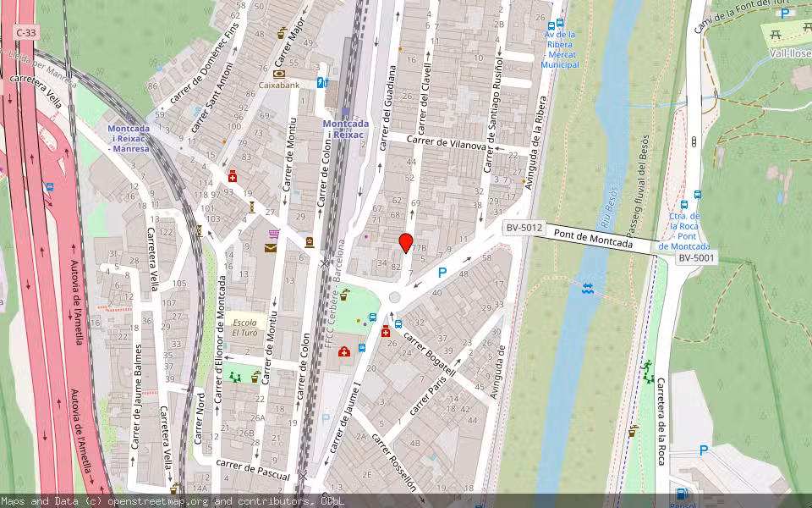Select the parking P above the Repsol station

(x=703, y=450)
